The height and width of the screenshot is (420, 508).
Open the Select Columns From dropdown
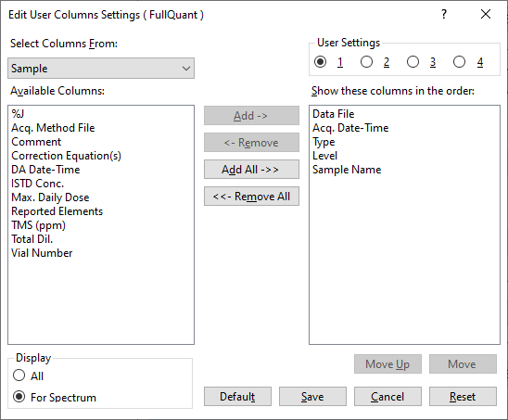[x=101, y=69]
